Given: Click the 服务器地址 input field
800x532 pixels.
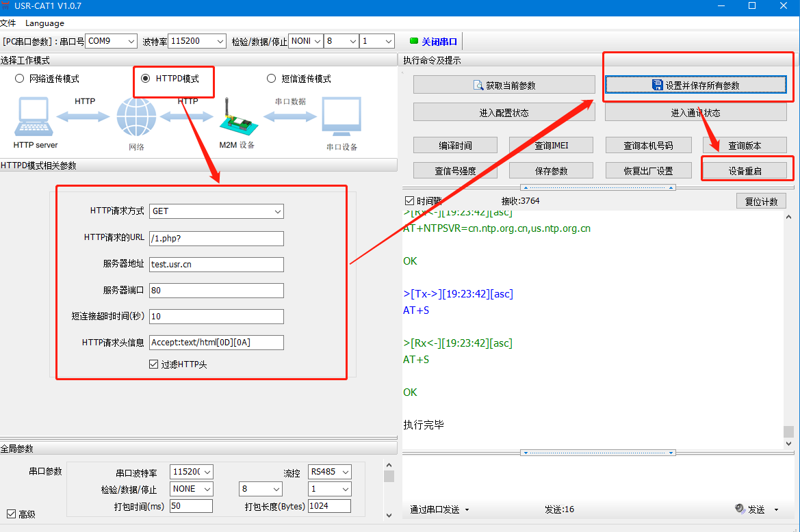Looking at the screenshot, I should pyautogui.click(x=216, y=264).
